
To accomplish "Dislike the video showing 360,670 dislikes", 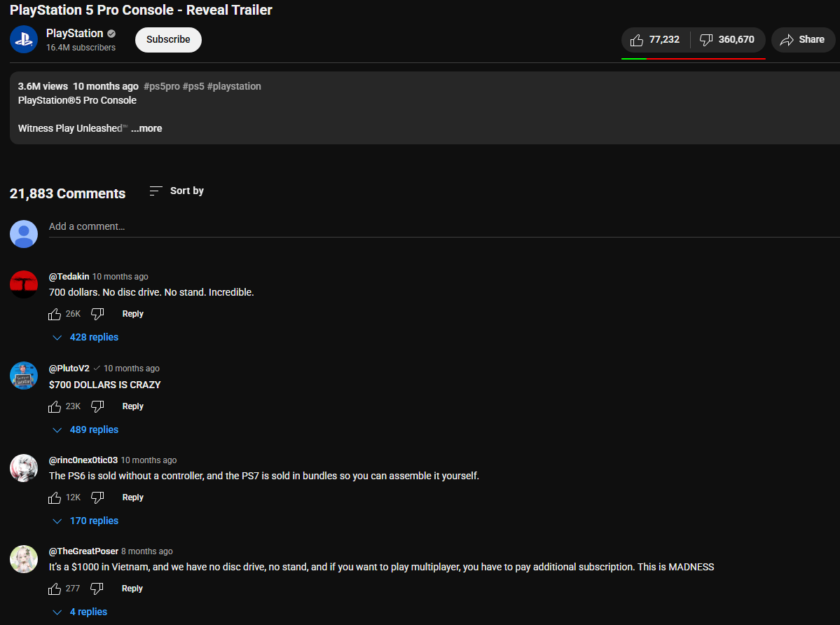I will [727, 40].
